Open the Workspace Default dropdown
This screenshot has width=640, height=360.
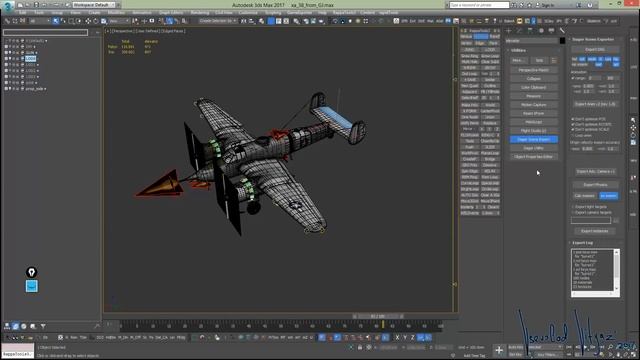click(x=94, y=5)
